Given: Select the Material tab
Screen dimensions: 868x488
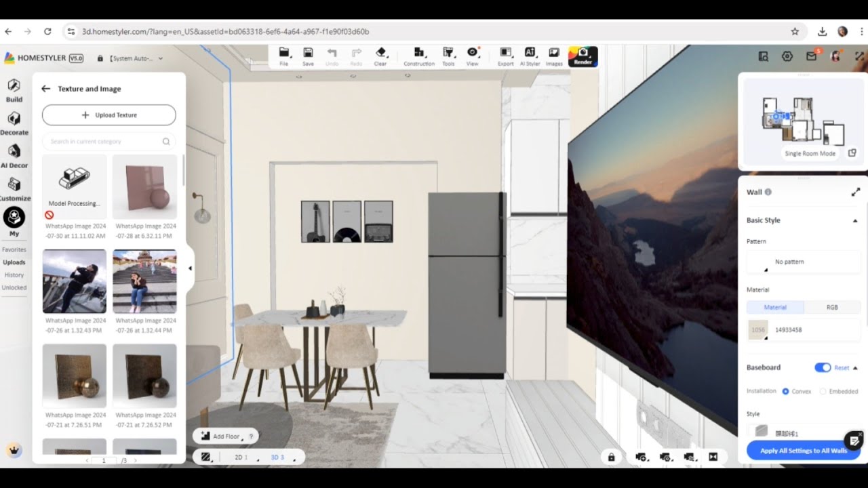Looking at the screenshot, I should [x=775, y=307].
